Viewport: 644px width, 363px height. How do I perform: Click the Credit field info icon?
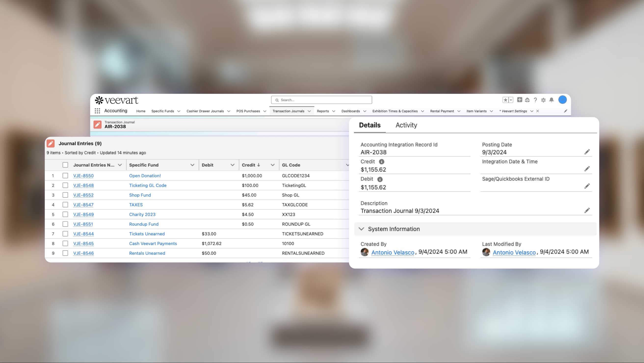coord(381,162)
